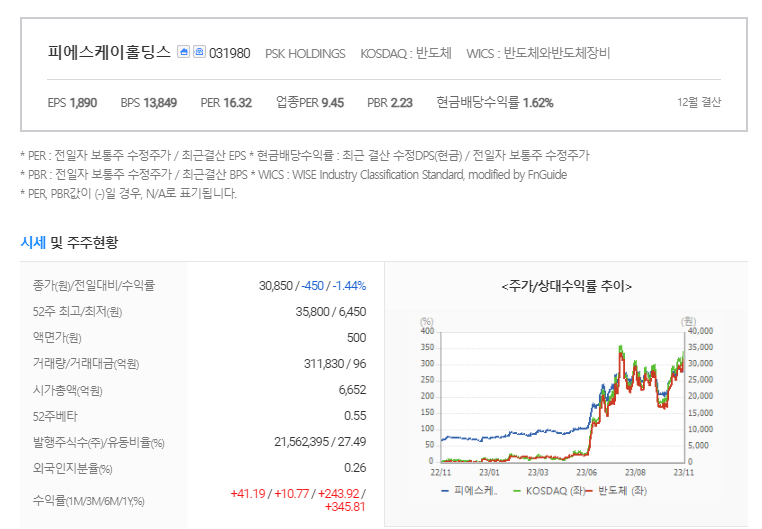This screenshot has width=762, height=529.
Task: Select the 거래량/거래대금 value 311,830 / 96
Action: (335, 364)
